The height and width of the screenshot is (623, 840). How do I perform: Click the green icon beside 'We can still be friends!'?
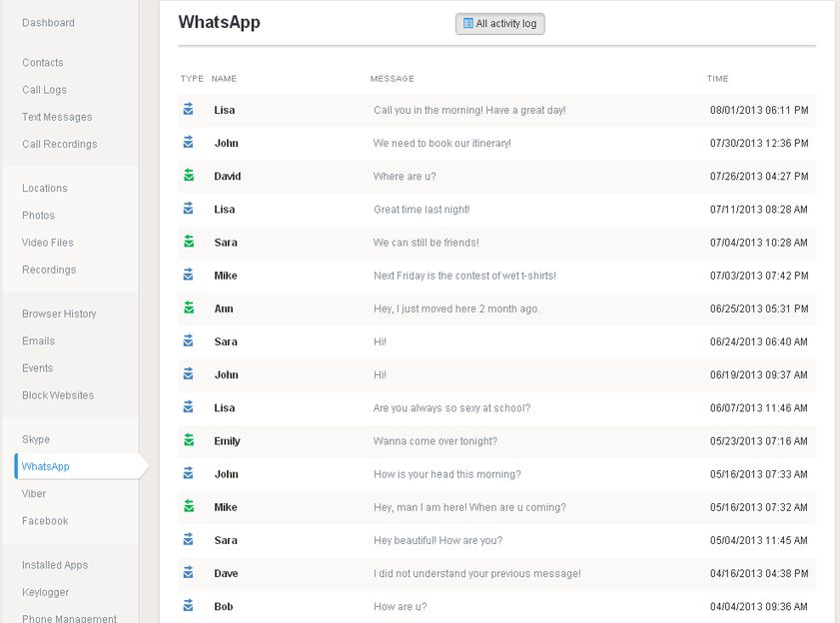point(188,242)
